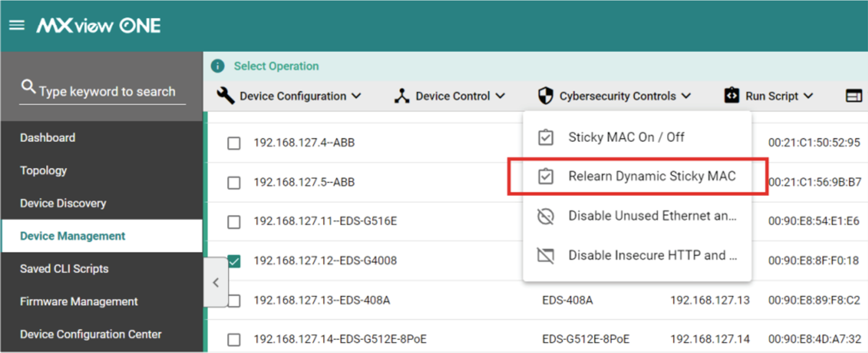
Task: Open the hamburger navigation menu
Action: tap(17, 25)
